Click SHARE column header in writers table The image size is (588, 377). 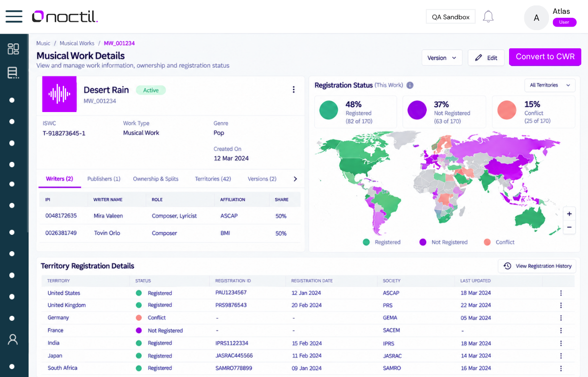point(282,199)
